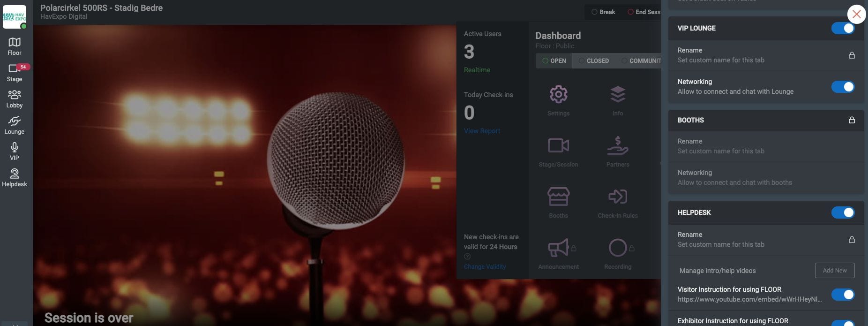Click session title Polarcirkel 500RS

pos(102,8)
